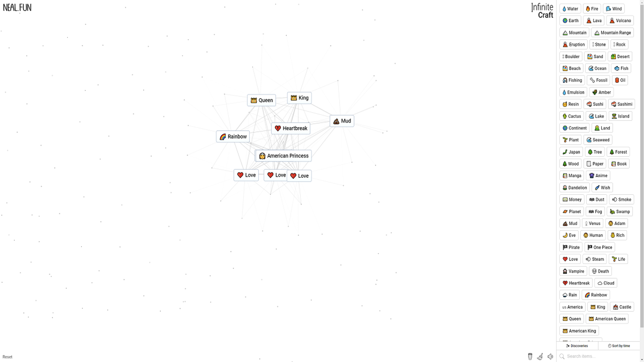The height and width of the screenshot is (362, 644).
Task: Select the Queen element on canvas
Action: click(261, 100)
